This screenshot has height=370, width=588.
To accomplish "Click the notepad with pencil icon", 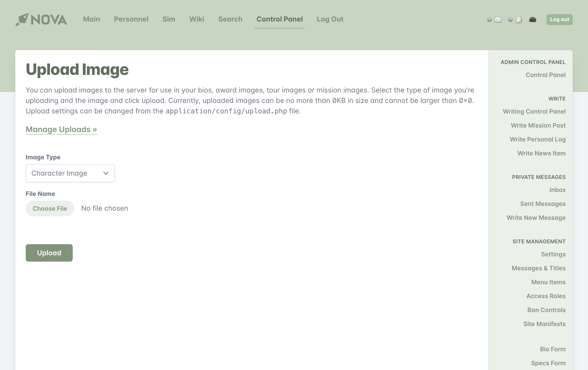I will coord(519,20).
